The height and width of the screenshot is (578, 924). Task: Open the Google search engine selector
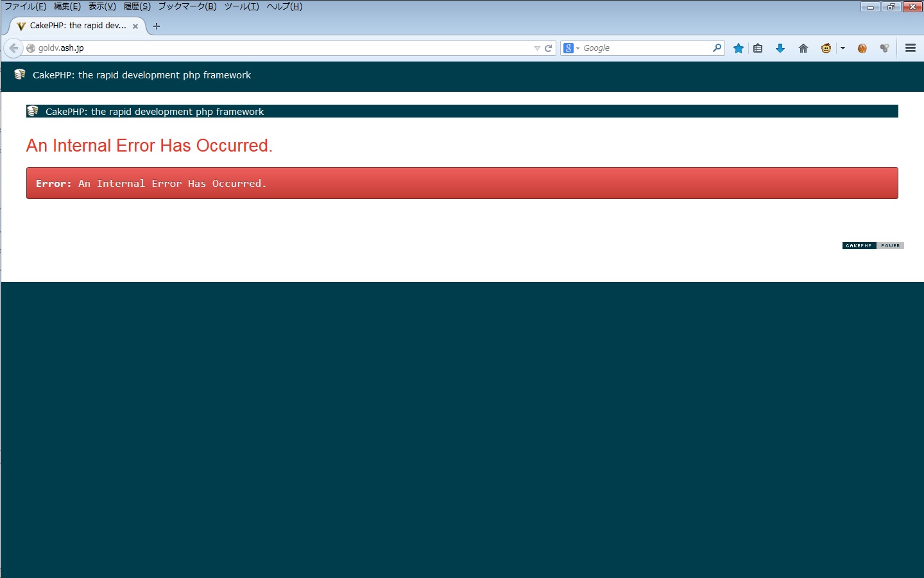pos(570,48)
